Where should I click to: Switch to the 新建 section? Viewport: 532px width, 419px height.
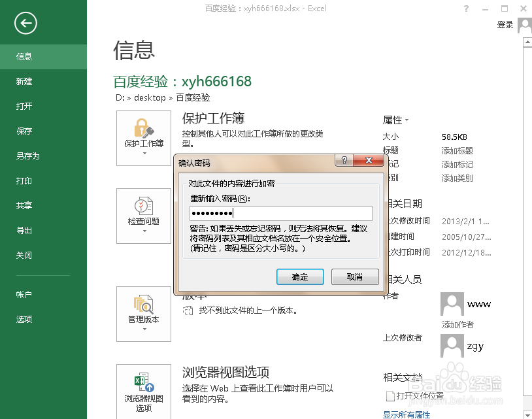pos(24,81)
